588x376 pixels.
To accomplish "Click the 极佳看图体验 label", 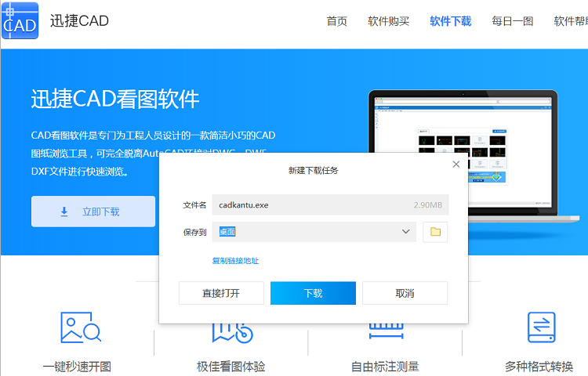I will pos(231,367).
